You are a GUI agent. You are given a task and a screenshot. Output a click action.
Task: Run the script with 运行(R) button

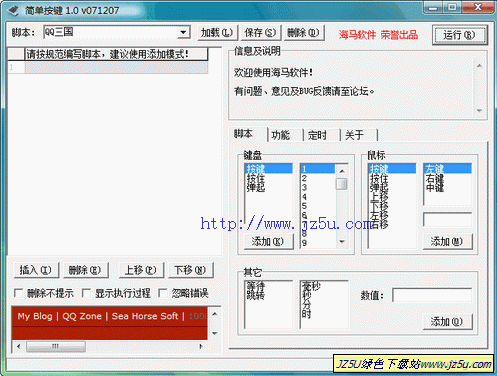[x=459, y=35]
